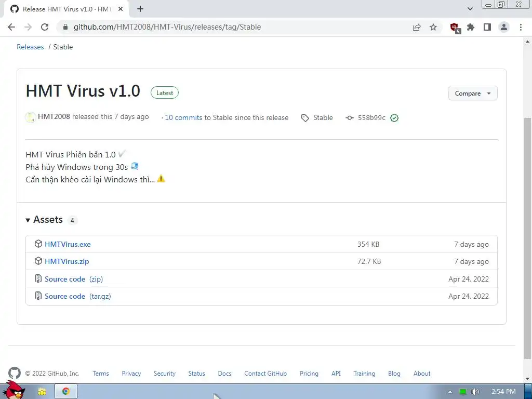Click the 2:54 PM taskbar clock

coord(503,392)
